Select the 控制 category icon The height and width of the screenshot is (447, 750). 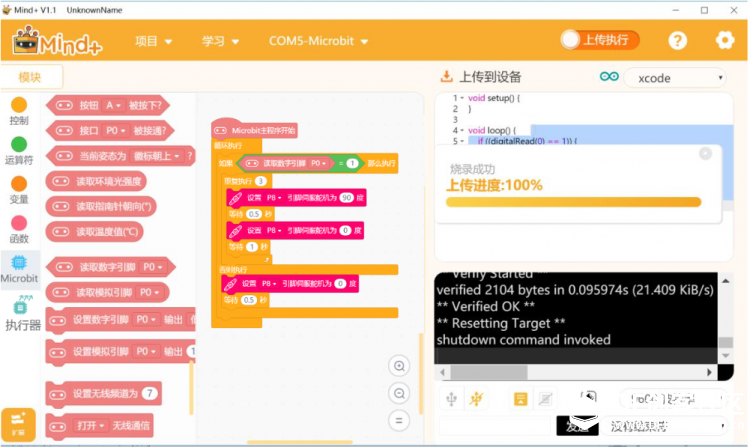click(x=19, y=105)
